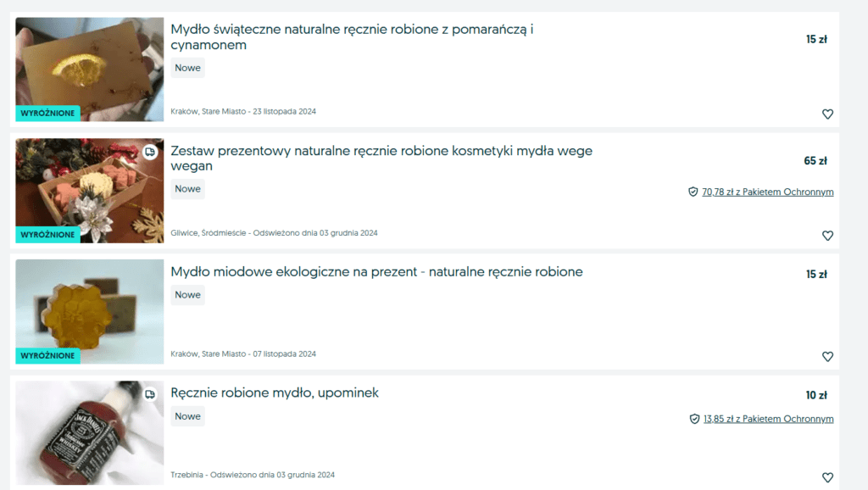The height and width of the screenshot is (490, 868).
Task: Open 'Ręcznie robione mydło, upominek' title
Action: (x=275, y=393)
